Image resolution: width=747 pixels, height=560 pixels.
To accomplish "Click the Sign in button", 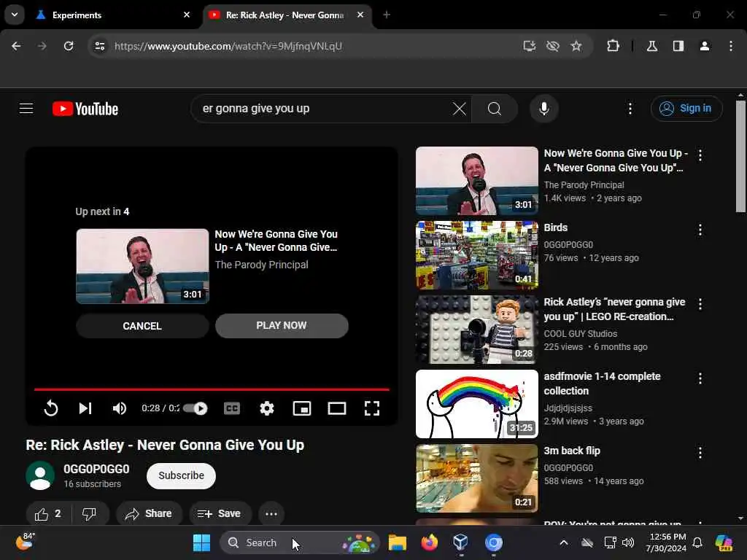I will (686, 109).
